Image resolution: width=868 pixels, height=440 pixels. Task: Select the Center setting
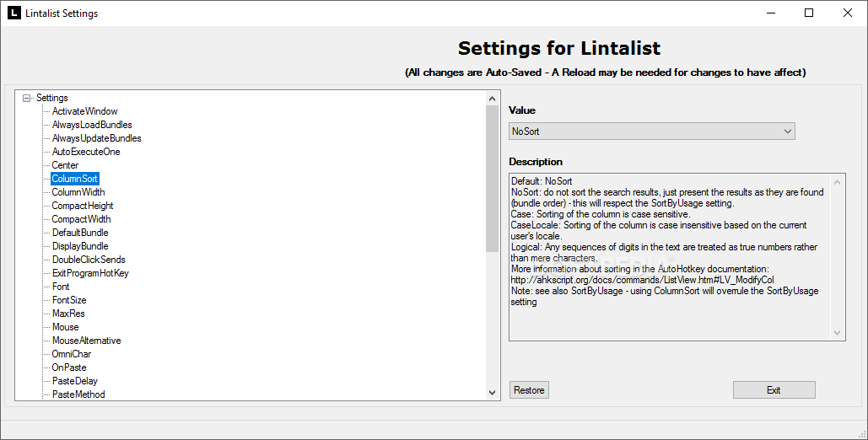65,165
